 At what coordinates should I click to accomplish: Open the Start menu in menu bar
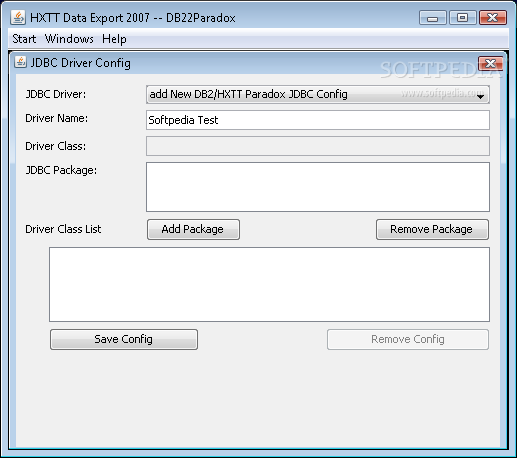click(24, 39)
